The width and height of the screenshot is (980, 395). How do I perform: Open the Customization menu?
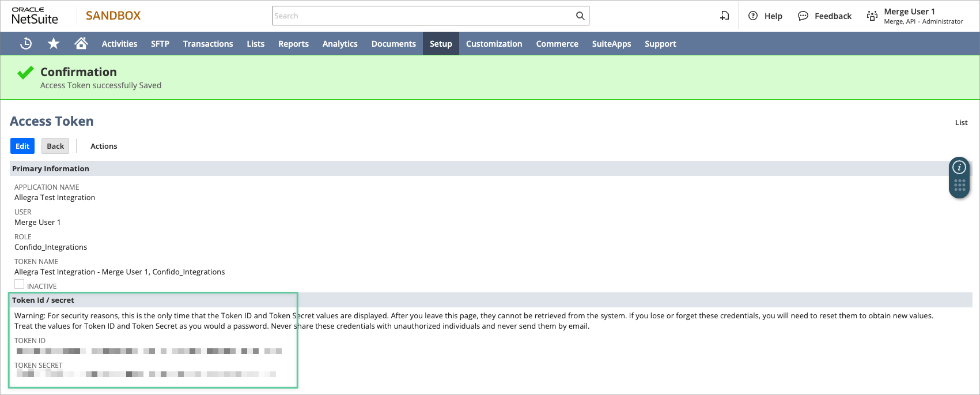tap(494, 44)
